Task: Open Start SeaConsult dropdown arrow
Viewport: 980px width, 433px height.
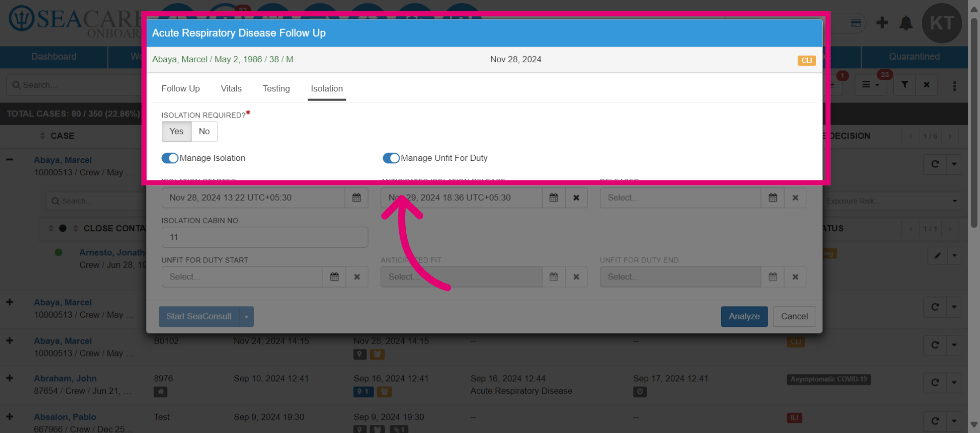Action: 247,317
